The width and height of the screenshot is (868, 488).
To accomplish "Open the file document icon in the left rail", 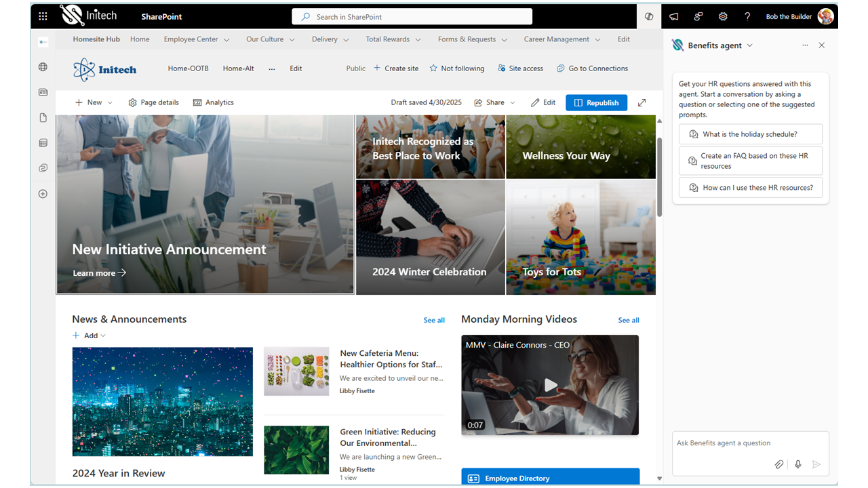I will tap(43, 118).
